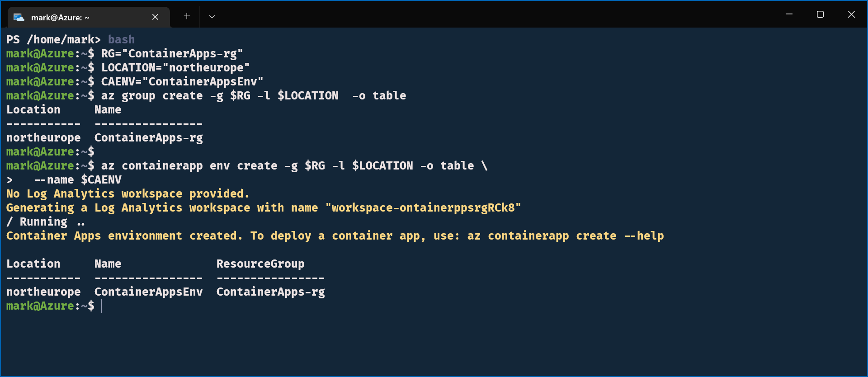The width and height of the screenshot is (868, 377).
Task: Click the Azure Cloud Shell tab icon
Action: [19, 17]
